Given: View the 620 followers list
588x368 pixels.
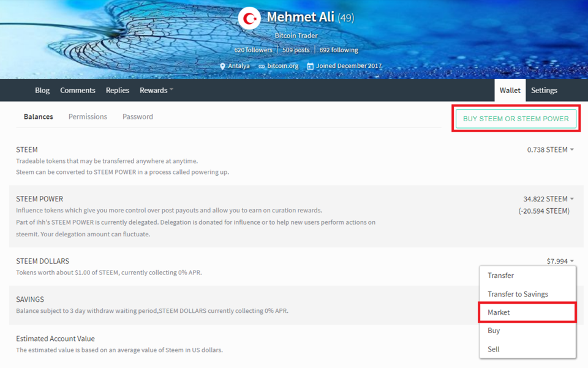Looking at the screenshot, I should click(253, 50).
